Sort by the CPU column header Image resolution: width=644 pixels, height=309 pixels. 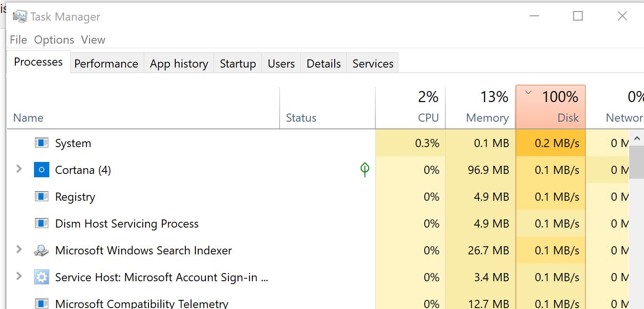tap(410, 107)
